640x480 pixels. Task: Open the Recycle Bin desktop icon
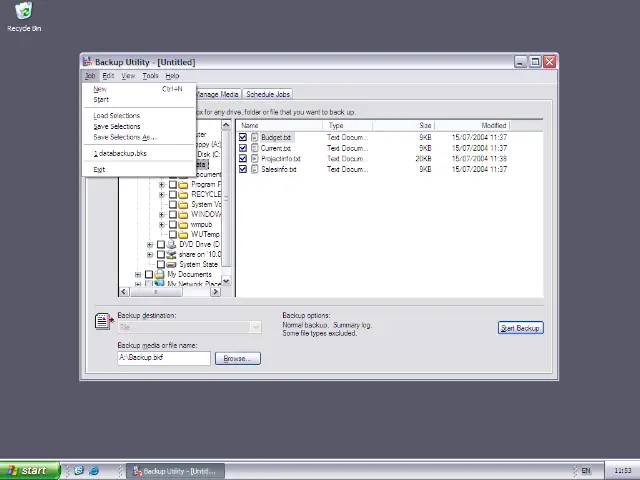click(24, 16)
